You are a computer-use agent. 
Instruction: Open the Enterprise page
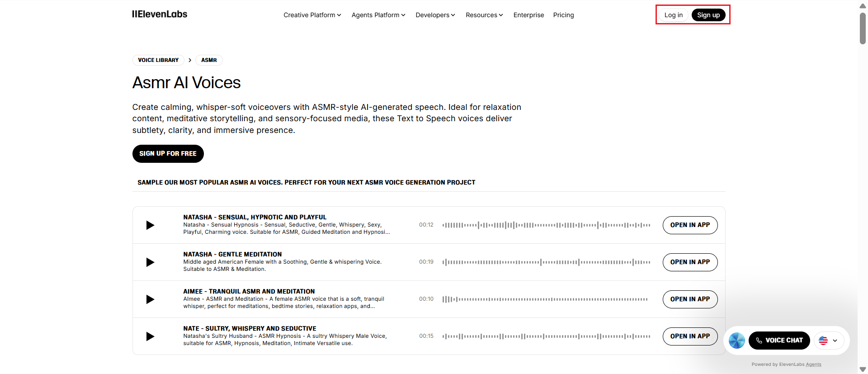coord(528,15)
